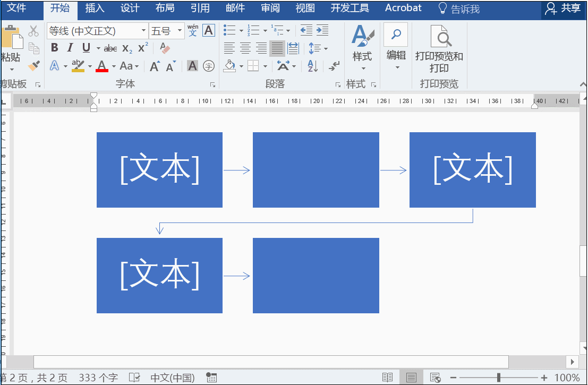
Task: Toggle character shading A
Action: tap(192, 66)
